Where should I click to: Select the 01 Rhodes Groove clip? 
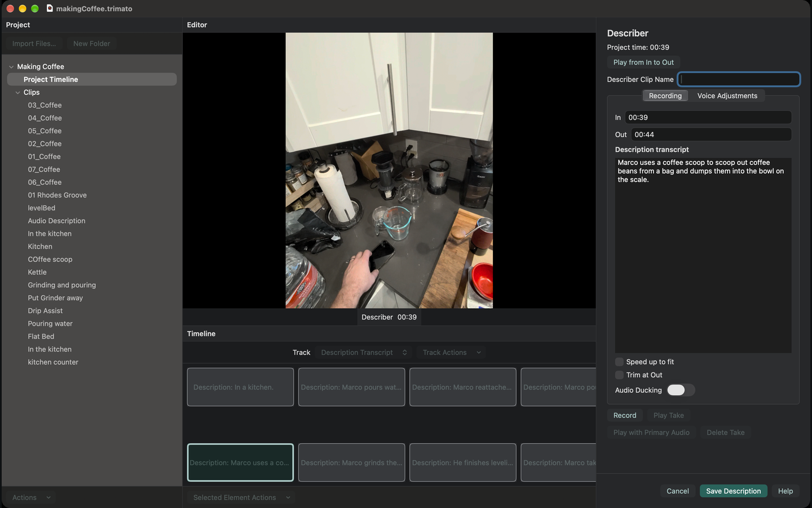tap(57, 195)
